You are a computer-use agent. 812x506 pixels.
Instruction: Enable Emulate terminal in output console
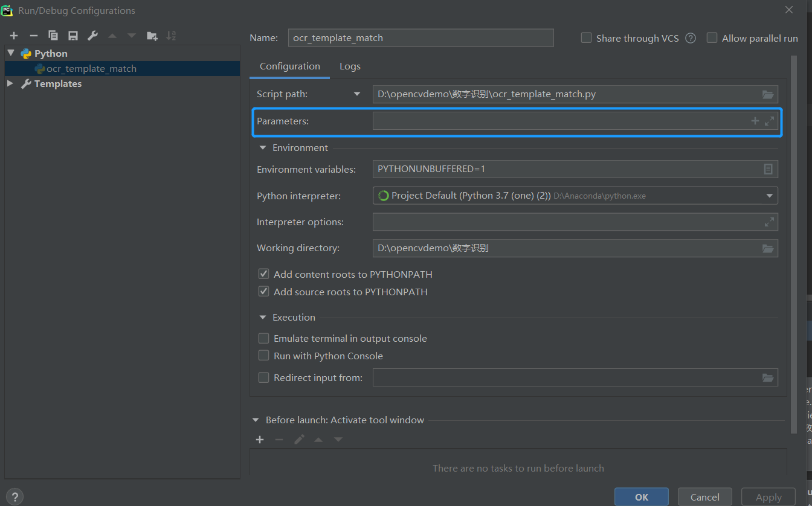pos(263,338)
